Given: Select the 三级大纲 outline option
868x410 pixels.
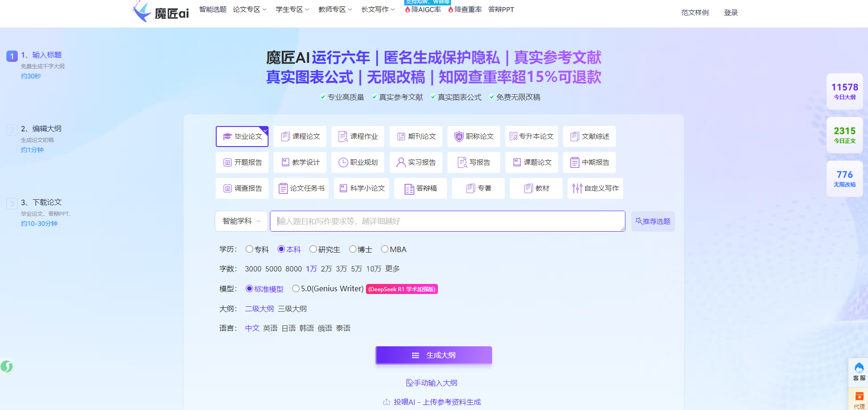Looking at the screenshot, I should [292, 309].
